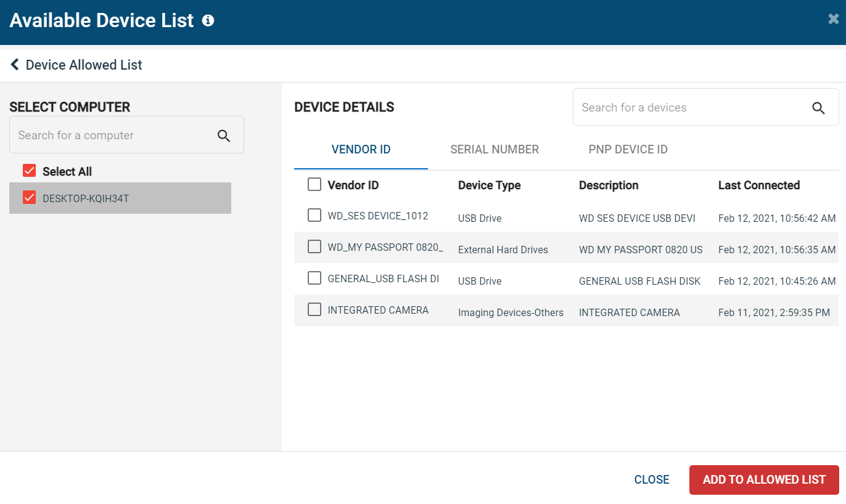Click the ADD TO ALLOWED LIST button

tap(764, 480)
